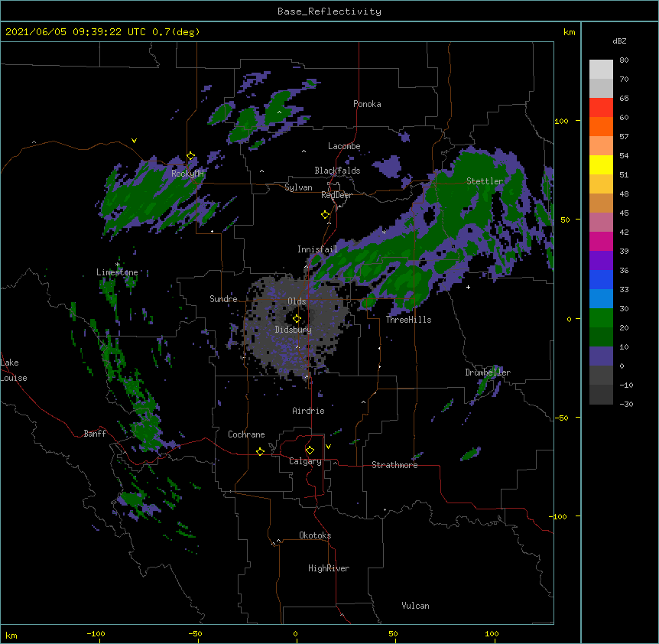Click the Sundre label
The height and width of the screenshot is (644, 659).
click(x=223, y=299)
